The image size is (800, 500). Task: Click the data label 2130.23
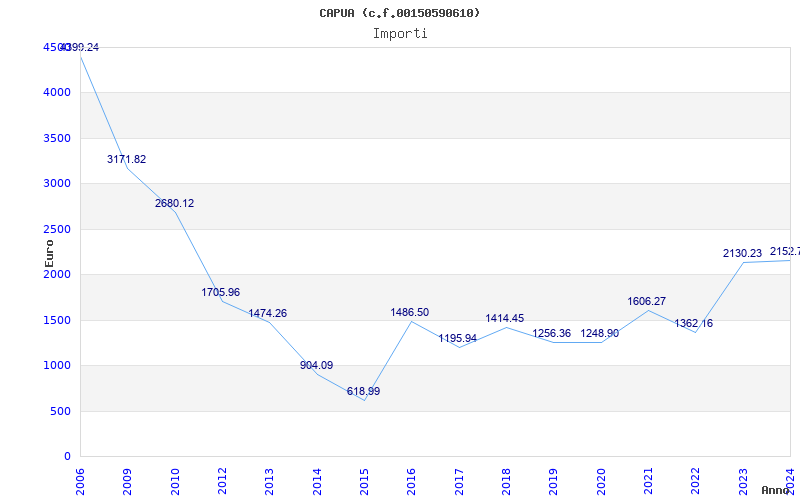(742, 253)
